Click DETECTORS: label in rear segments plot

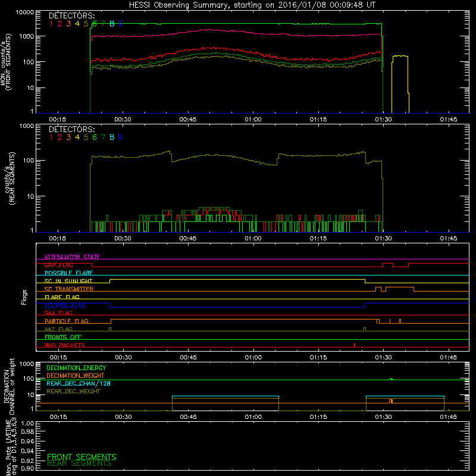(x=71, y=130)
